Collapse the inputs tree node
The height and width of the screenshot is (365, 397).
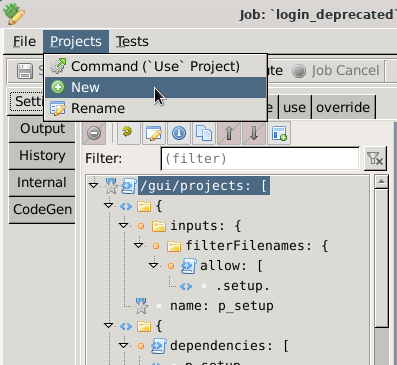123,225
